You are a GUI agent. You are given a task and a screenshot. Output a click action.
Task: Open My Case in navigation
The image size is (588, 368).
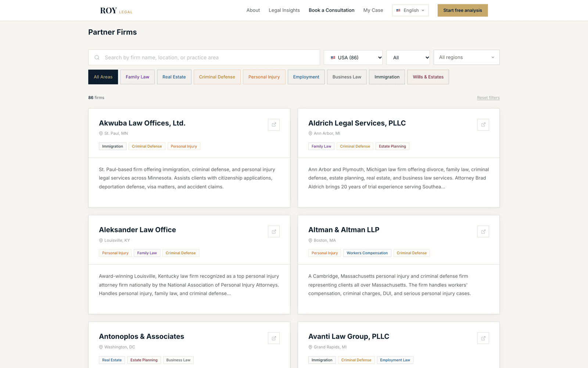click(373, 10)
